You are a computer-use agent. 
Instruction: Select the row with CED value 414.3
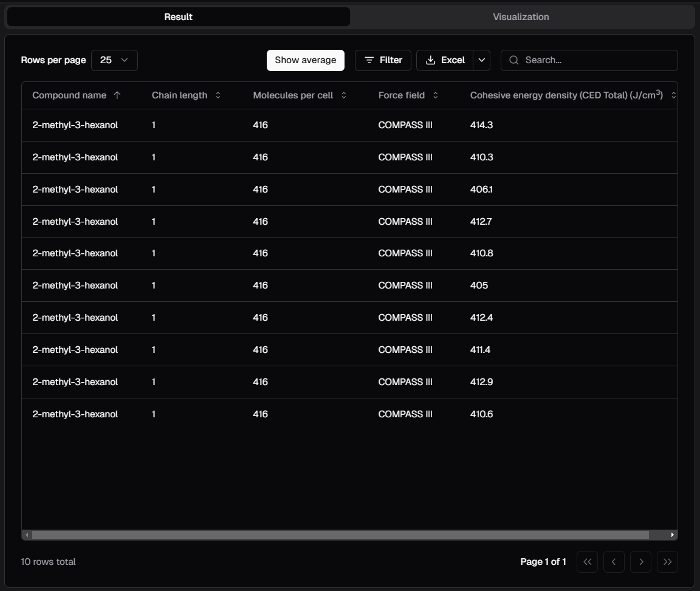(x=349, y=125)
